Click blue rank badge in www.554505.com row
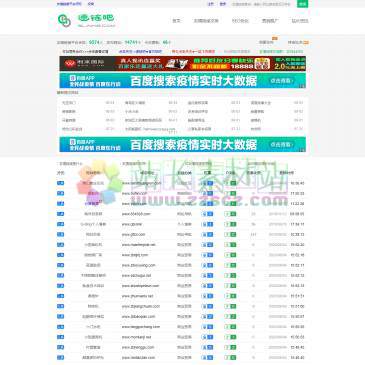The height and width of the screenshot is (365, 365). pos(60,214)
